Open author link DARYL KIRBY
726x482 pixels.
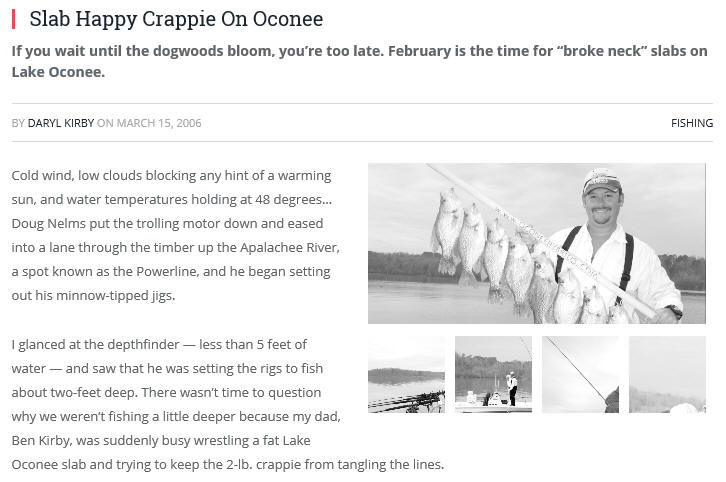(61, 123)
